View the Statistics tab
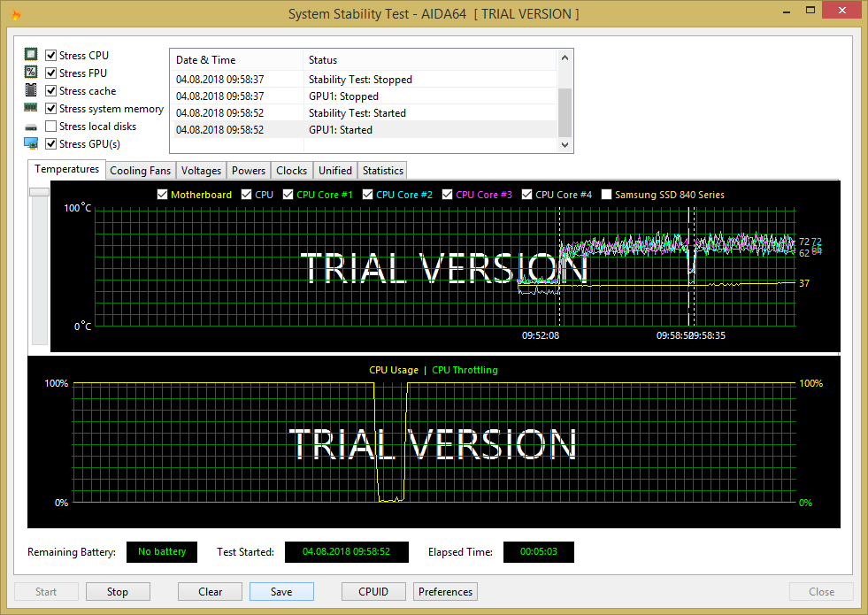Screen dimensions: 868x615 click(382, 171)
